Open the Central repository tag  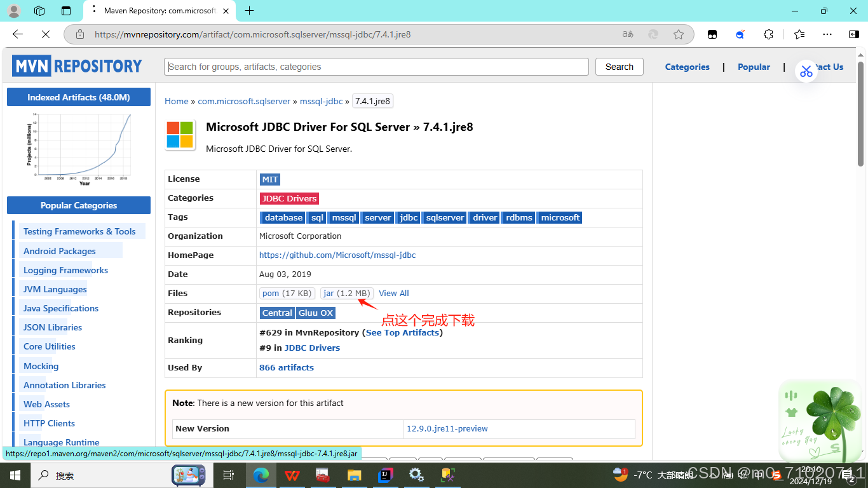click(x=278, y=313)
